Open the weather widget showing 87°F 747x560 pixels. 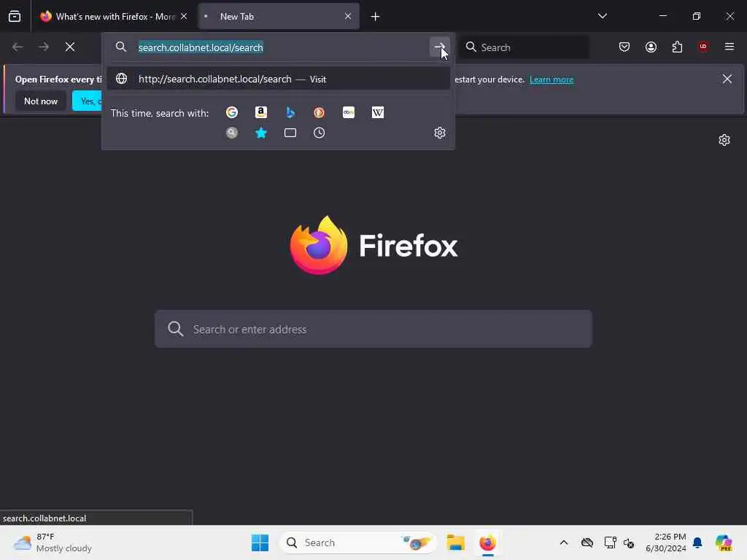click(53, 542)
